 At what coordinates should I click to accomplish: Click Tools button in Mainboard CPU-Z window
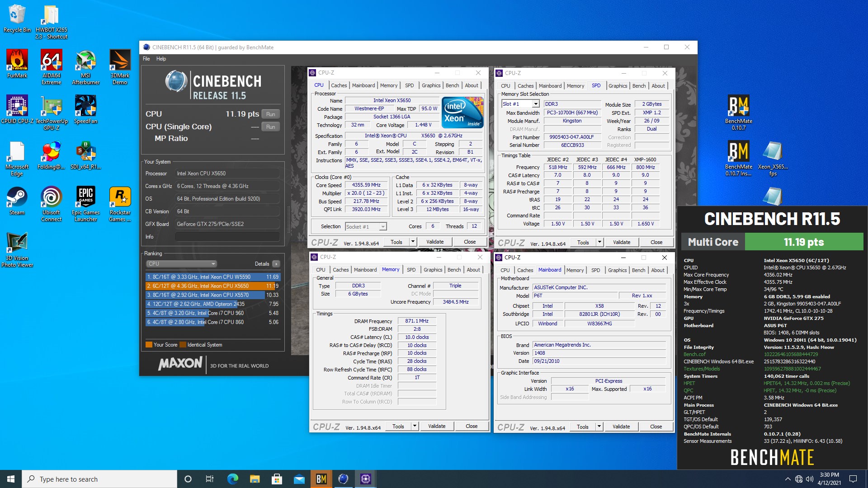(583, 427)
